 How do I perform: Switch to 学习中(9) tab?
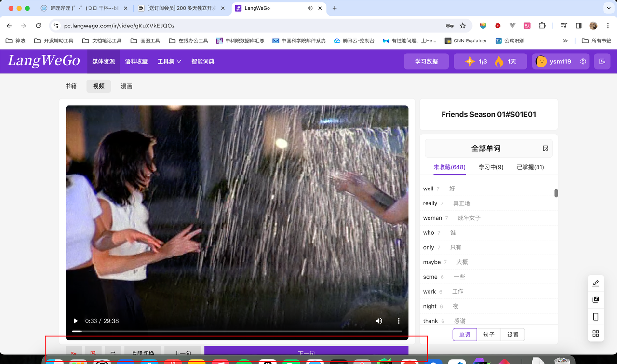coord(491,167)
